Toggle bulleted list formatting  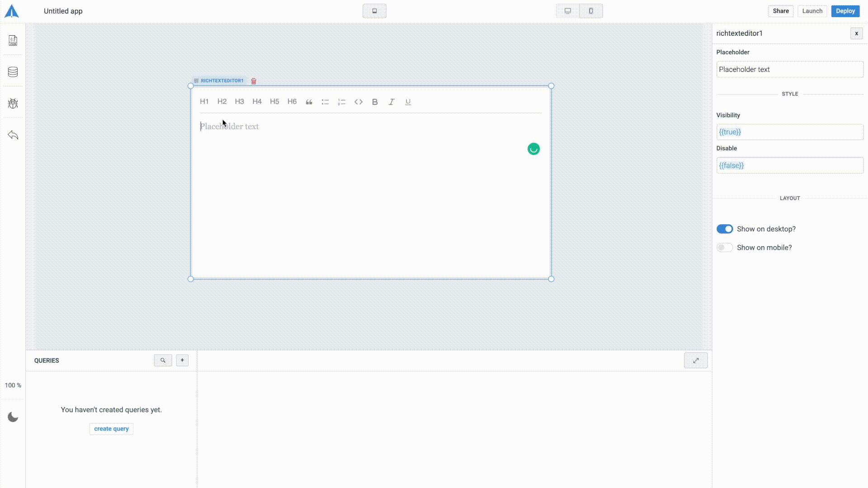(x=325, y=102)
